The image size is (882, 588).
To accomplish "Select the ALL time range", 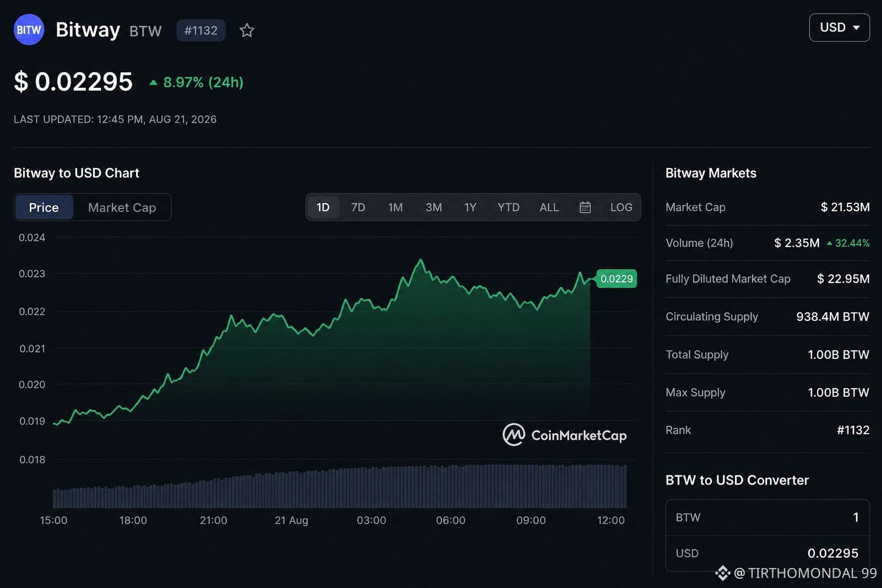I will point(550,207).
